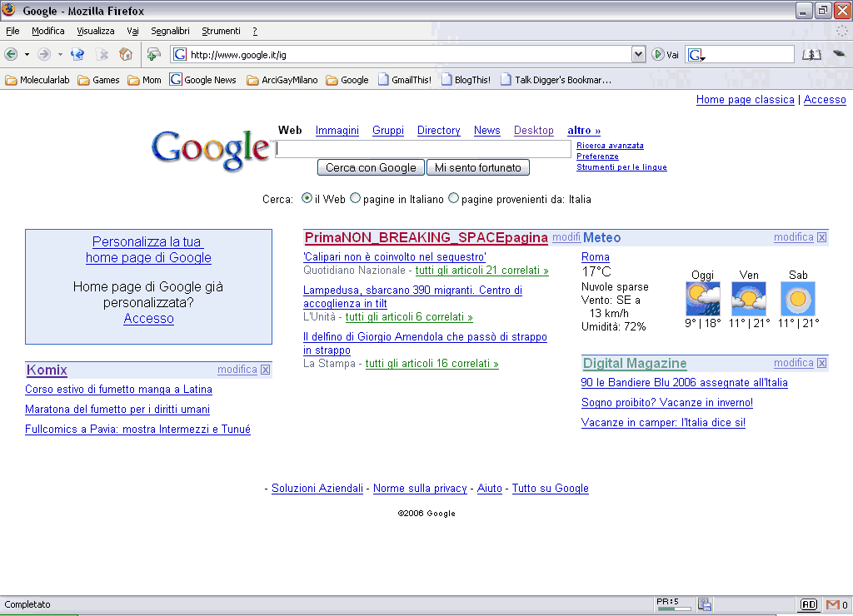The width and height of the screenshot is (853, 616).
Task: Open the File menu
Action: tap(12, 31)
